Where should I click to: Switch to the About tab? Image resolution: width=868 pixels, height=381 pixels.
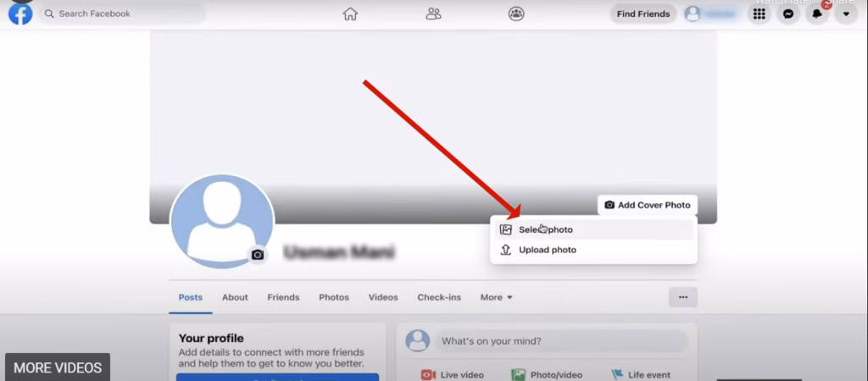236,297
